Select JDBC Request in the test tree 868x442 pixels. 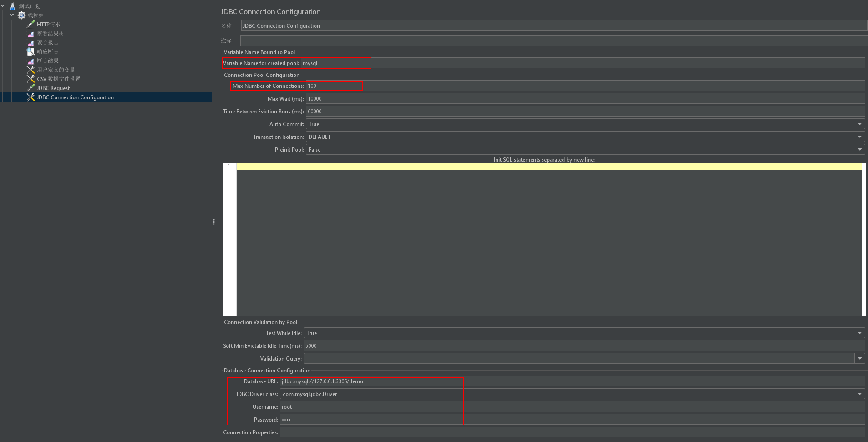(x=53, y=88)
